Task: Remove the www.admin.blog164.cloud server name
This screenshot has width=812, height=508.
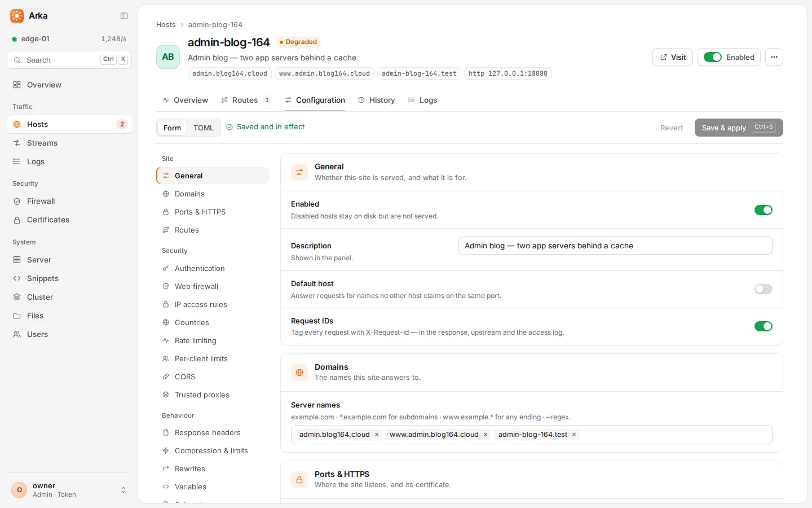Action: [x=486, y=435]
